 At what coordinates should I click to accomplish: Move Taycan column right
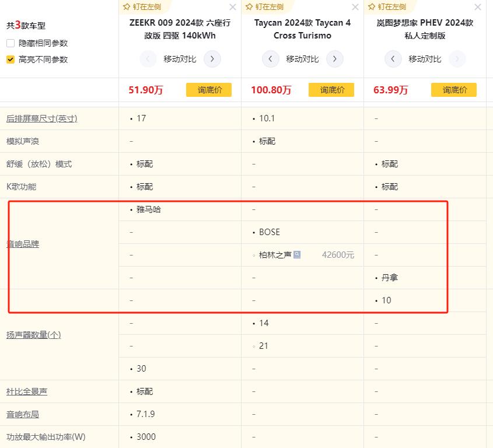(x=334, y=59)
